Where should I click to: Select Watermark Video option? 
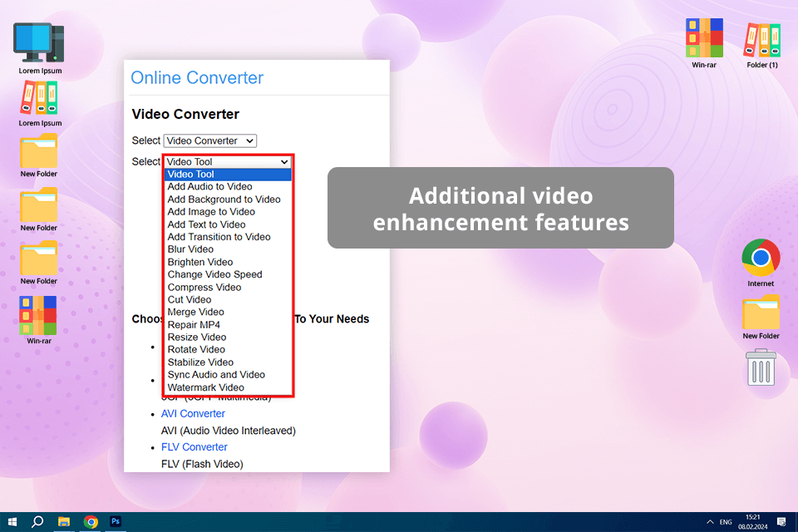[x=228, y=387]
